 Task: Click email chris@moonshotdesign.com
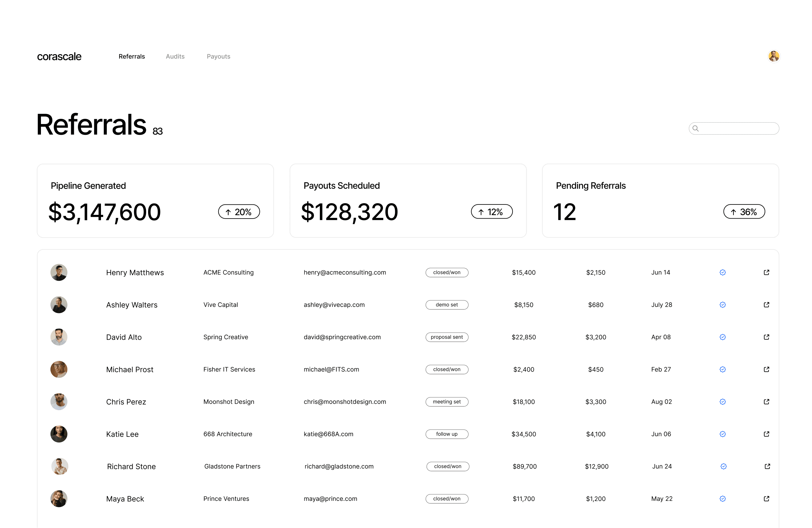pyautogui.click(x=345, y=402)
